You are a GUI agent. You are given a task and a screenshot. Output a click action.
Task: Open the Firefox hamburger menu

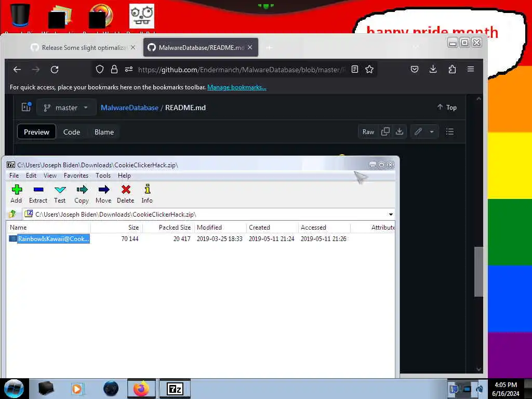pyautogui.click(x=471, y=69)
